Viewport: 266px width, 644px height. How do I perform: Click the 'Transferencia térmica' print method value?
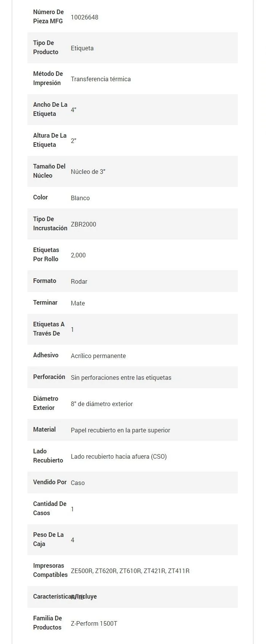coord(101,79)
